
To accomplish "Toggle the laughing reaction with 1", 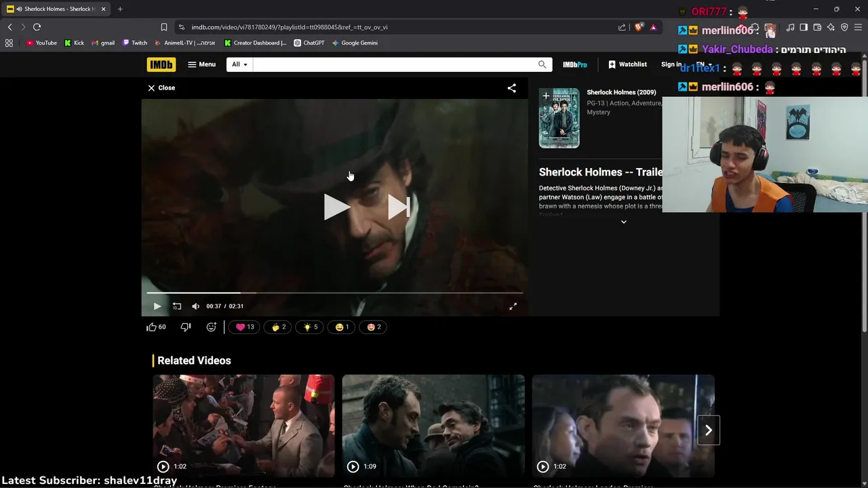I will point(342,327).
